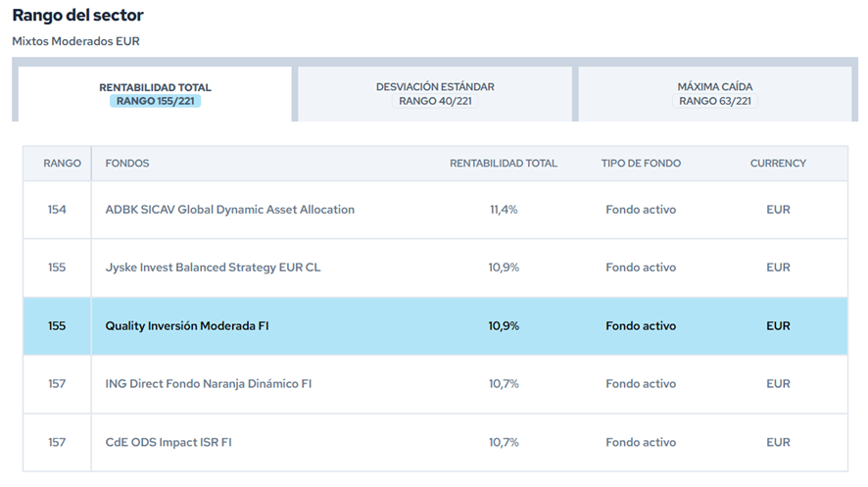The height and width of the screenshot is (487, 868).
Task: Switch to the Rentabilidad Total tab
Action: (x=155, y=94)
